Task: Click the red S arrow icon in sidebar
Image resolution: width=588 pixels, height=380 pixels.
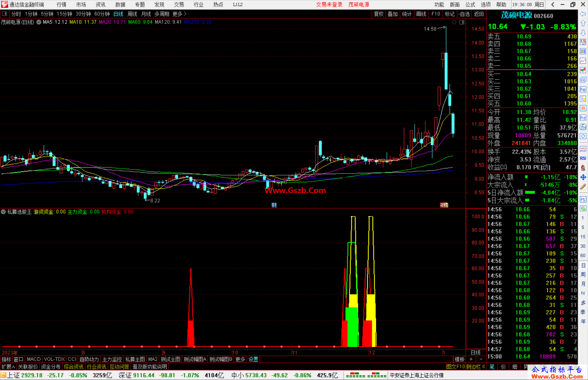Action: click(x=583, y=168)
